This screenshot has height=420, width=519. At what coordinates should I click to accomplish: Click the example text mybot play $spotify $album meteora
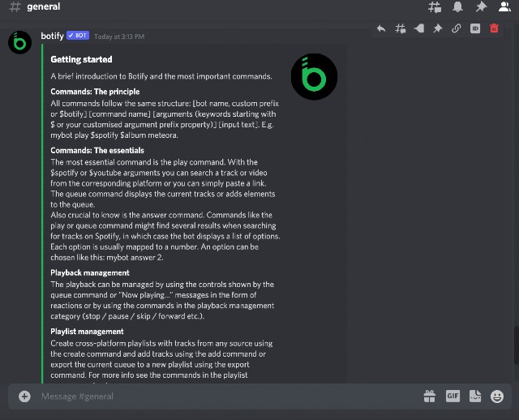click(114, 135)
